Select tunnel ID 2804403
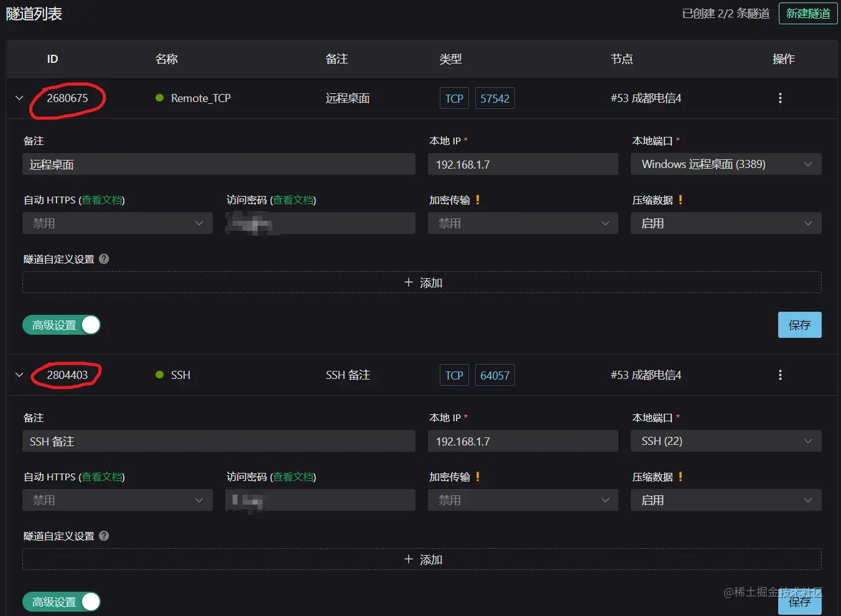The width and height of the screenshot is (841, 616). [x=67, y=375]
